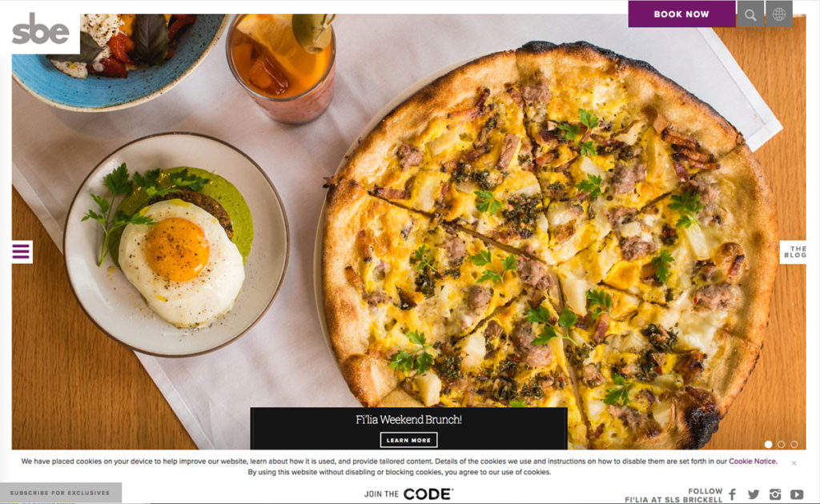Select the first carousel slide dot
Viewport: 820px width, 504px height.
coord(768,444)
